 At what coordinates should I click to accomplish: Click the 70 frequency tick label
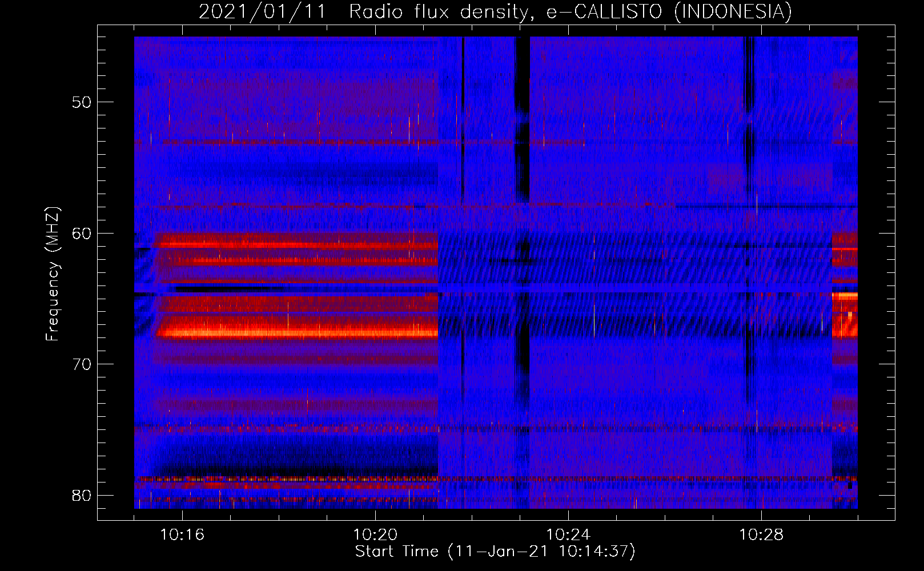[82, 364]
